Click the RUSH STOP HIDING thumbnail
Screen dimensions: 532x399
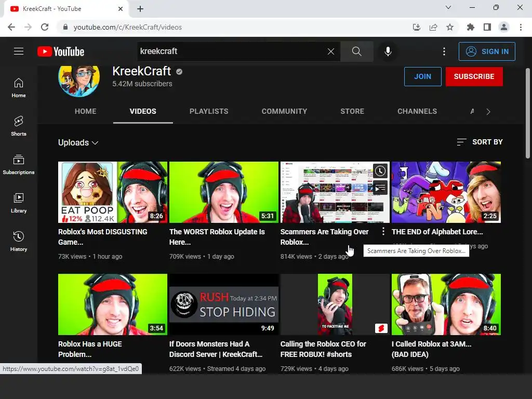coord(223,304)
